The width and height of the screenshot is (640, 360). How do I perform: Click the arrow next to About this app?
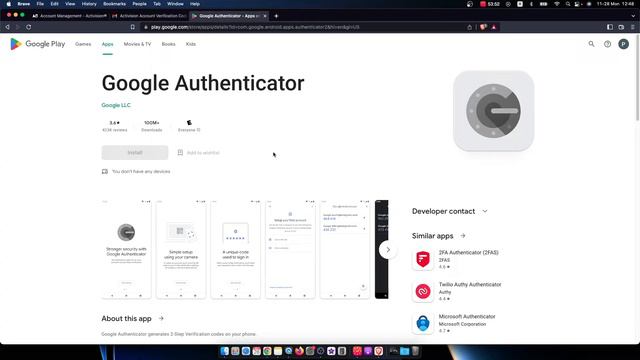[161, 318]
